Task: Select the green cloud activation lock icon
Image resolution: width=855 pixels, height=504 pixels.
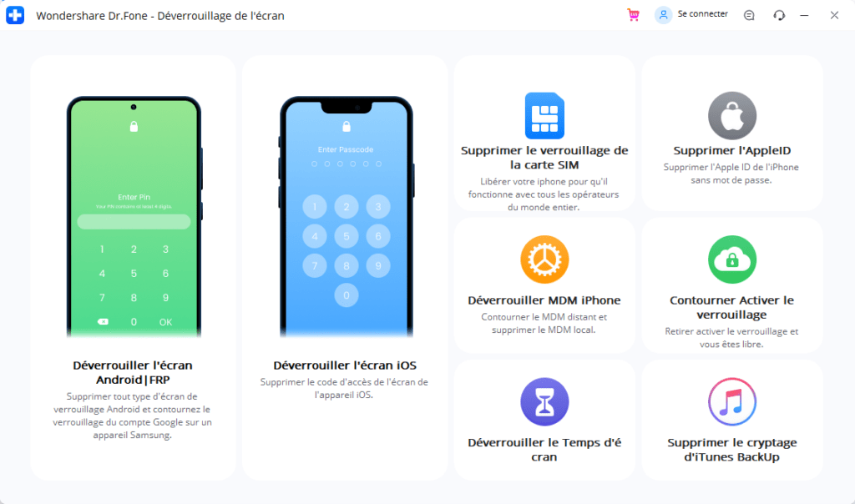Action: click(x=731, y=260)
